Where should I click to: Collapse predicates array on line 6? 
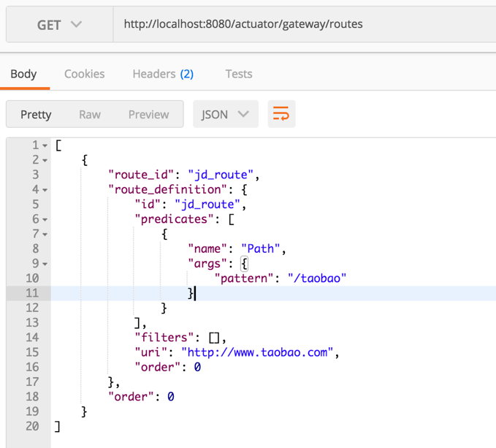(x=45, y=219)
